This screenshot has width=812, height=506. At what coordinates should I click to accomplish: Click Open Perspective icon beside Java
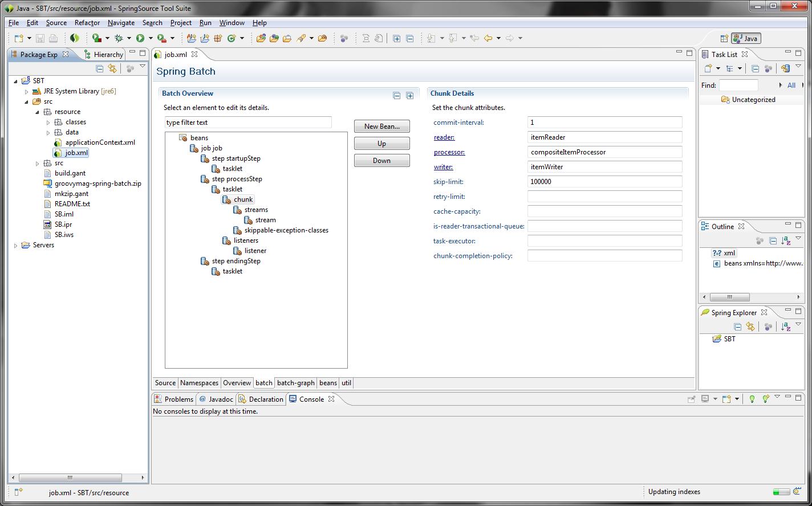[724, 39]
